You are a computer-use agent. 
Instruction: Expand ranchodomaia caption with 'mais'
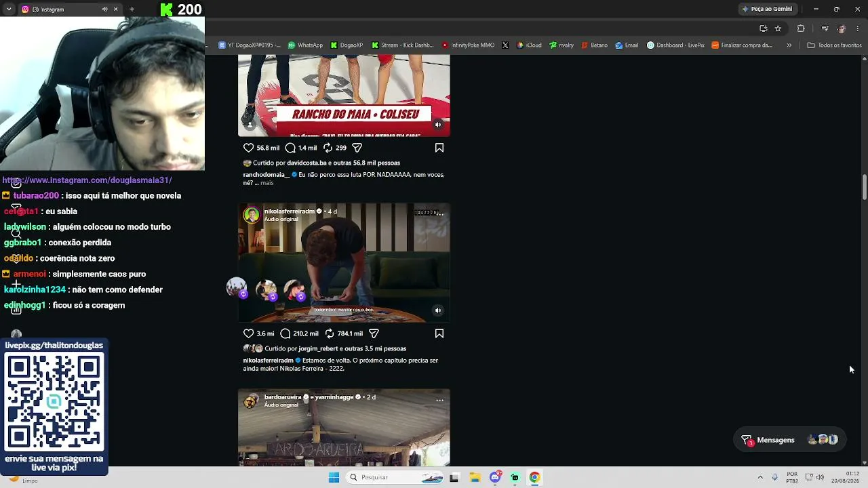coord(267,183)
